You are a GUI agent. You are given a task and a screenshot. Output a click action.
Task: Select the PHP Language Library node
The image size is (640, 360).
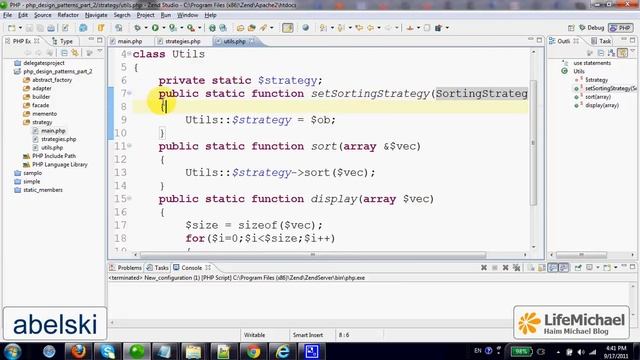(x=60, y=164)
